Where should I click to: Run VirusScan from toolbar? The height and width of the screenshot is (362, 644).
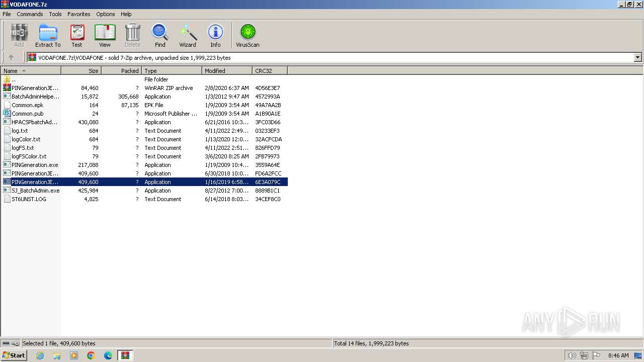248,36
